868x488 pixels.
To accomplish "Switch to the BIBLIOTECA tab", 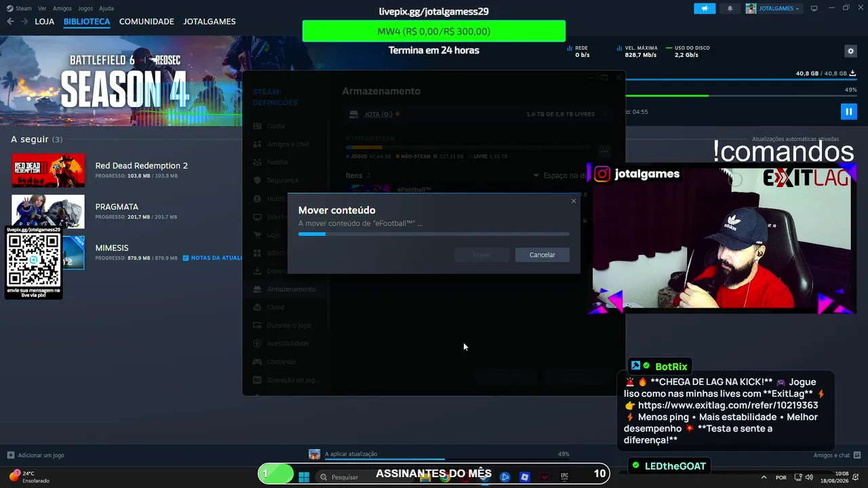I will point(87,22).
